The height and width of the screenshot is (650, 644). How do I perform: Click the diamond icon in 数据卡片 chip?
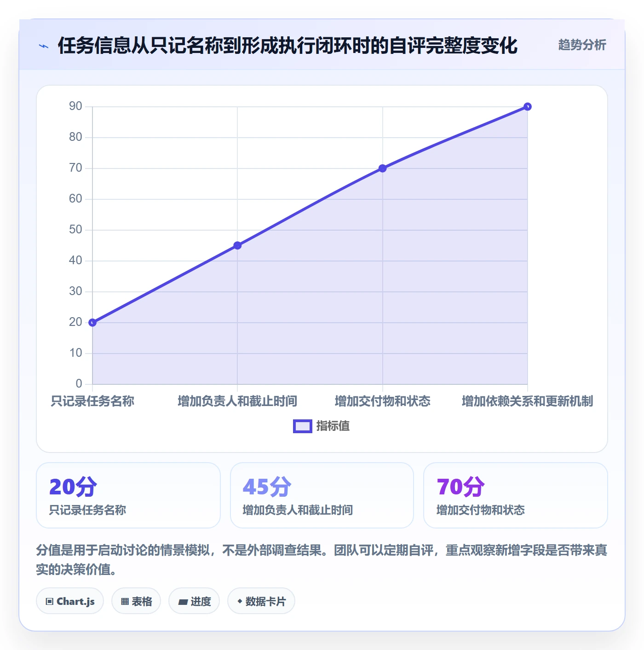tap(240, 601)
